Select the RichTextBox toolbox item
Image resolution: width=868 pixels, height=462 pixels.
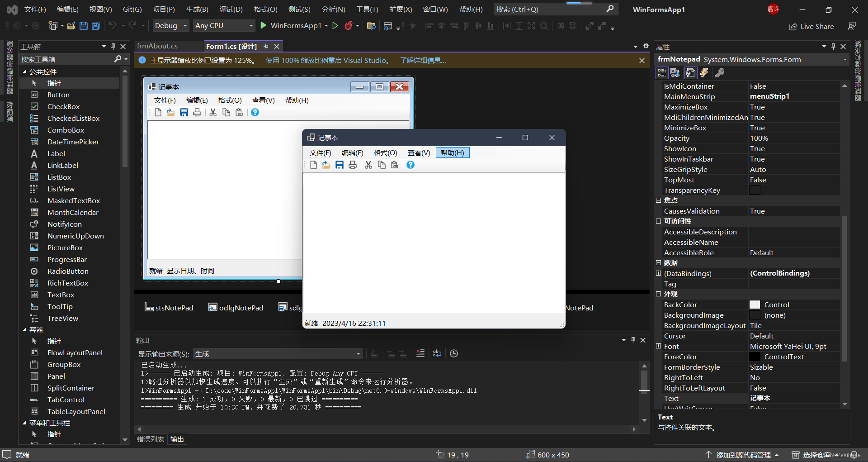pos(68,283)
